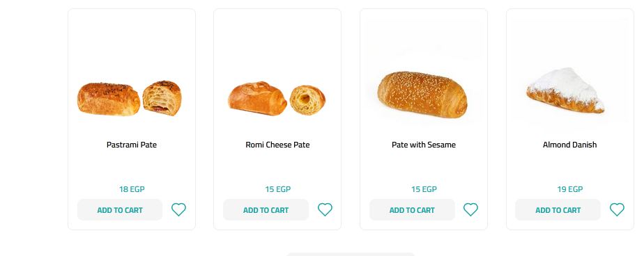The height and width of the screenshot is (256, 644).
Task: Add Romi Cheese Pate to cart
Action: pos(266,209)
